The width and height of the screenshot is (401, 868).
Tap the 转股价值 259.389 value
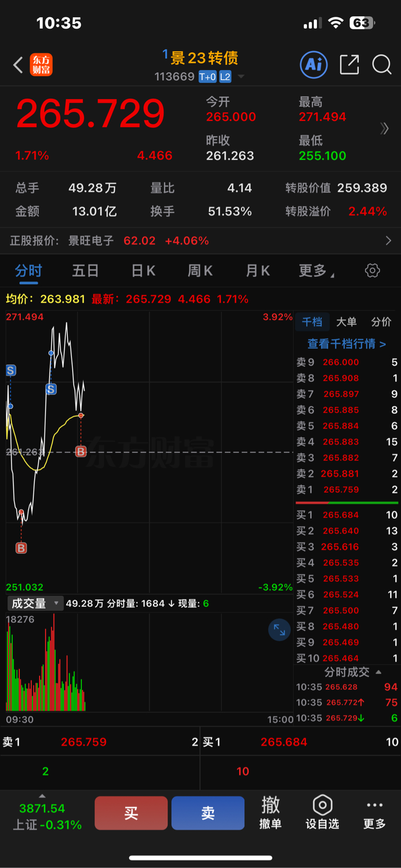click(x=362, y=188)
